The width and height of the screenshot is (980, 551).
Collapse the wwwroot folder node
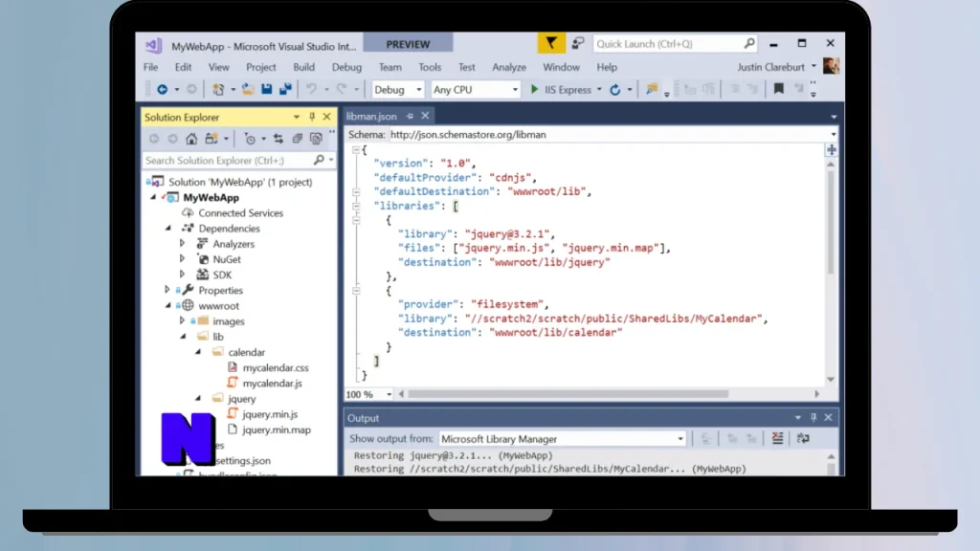pyautogui.click(x=168, y=306)
